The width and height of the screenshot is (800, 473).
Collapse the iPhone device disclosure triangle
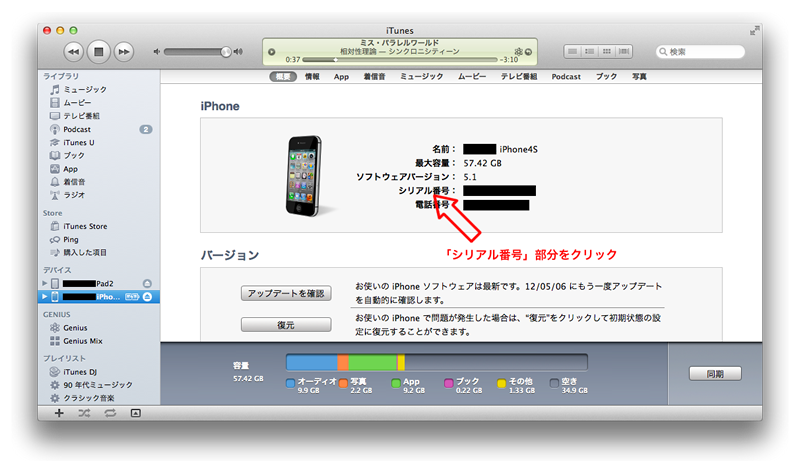(44, 296)
